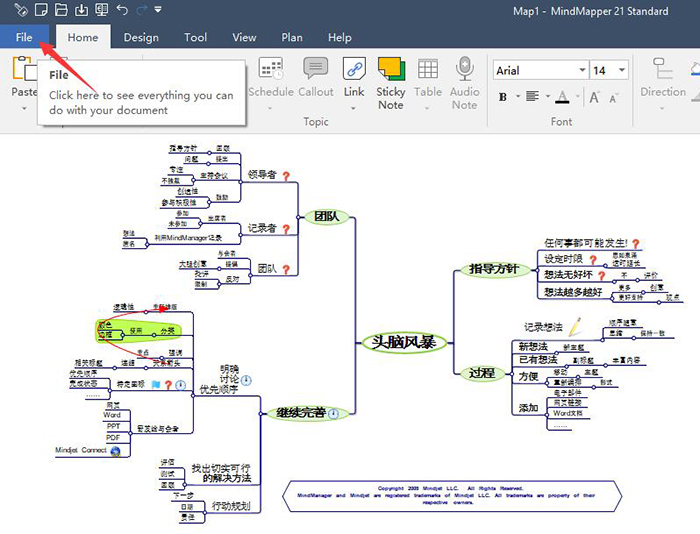Select the 过程 main topic bubble
The image size is (700, 534).
482,373
